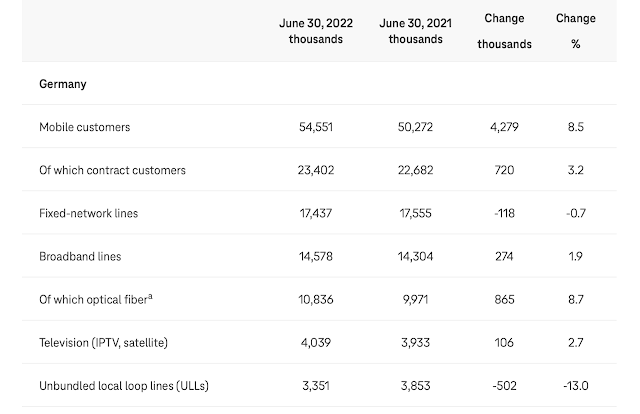This screenshot has height=414, width=640.
Task: Click the -118 fixed-network change value
Action: click(x=504, y=214)
